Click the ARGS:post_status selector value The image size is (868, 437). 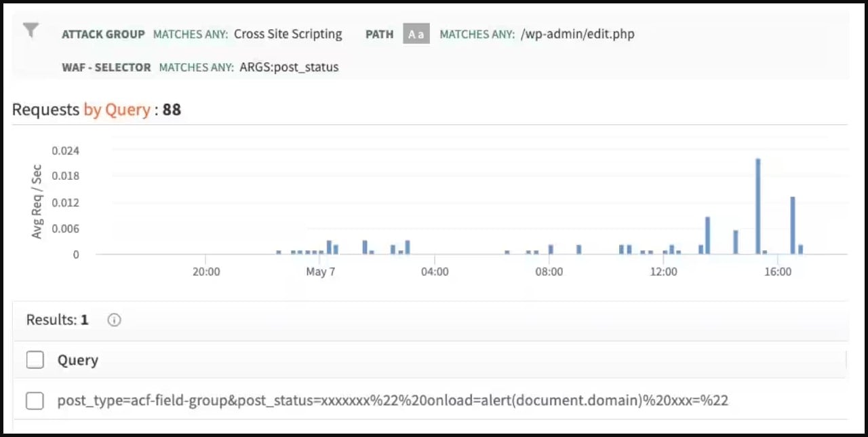[289, 67]
